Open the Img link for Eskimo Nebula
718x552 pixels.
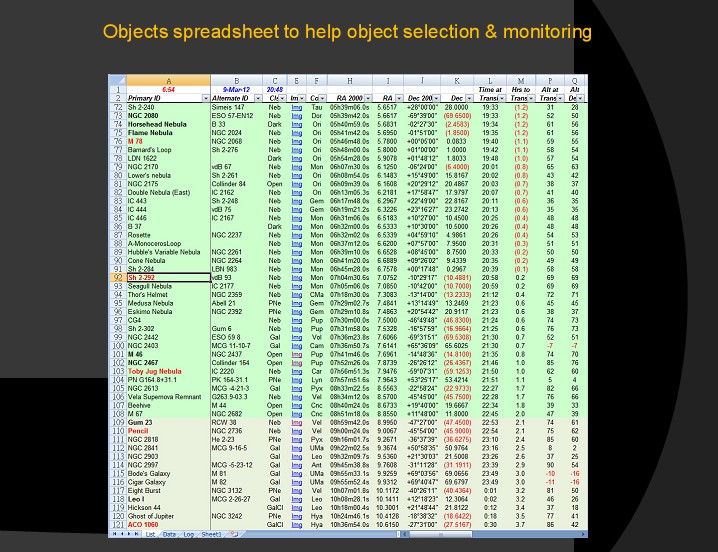point(297,312)
